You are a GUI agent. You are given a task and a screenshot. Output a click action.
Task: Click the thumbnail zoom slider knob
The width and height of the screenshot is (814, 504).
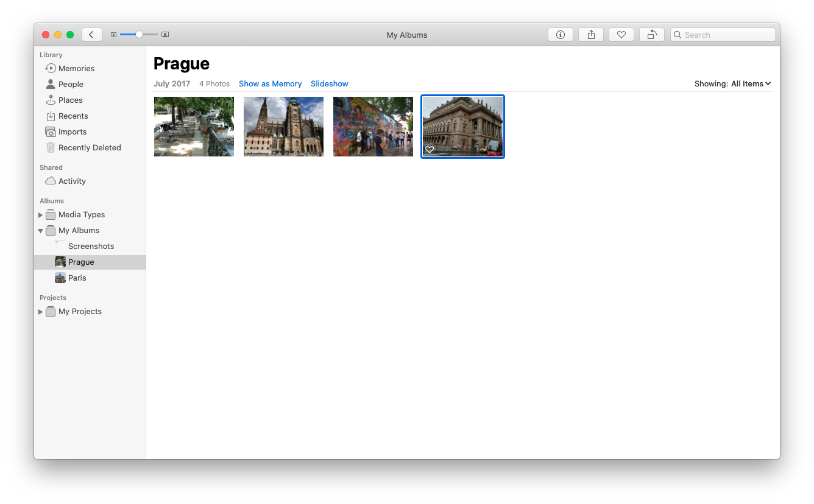(139, 35)
